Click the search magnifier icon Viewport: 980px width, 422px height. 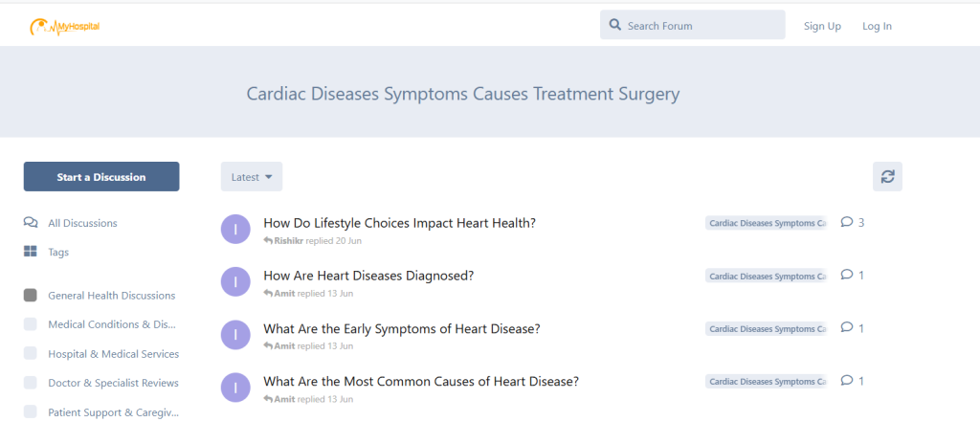(x=615, y=25)
